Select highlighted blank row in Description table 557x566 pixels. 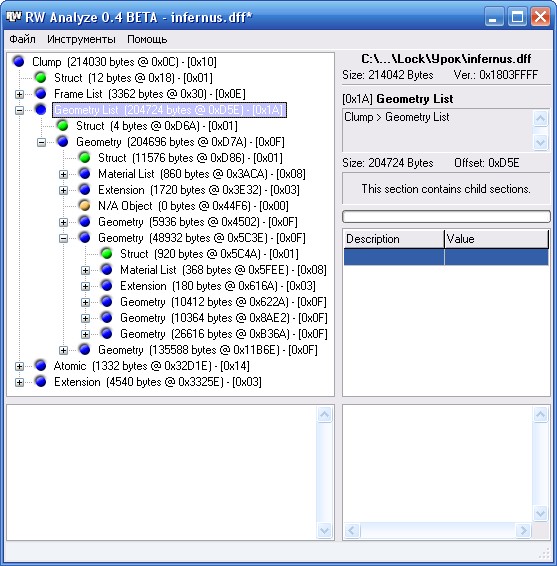[x=446, y=257]
